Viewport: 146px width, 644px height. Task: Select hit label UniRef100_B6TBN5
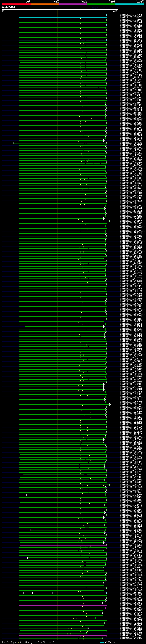[131, 593]
